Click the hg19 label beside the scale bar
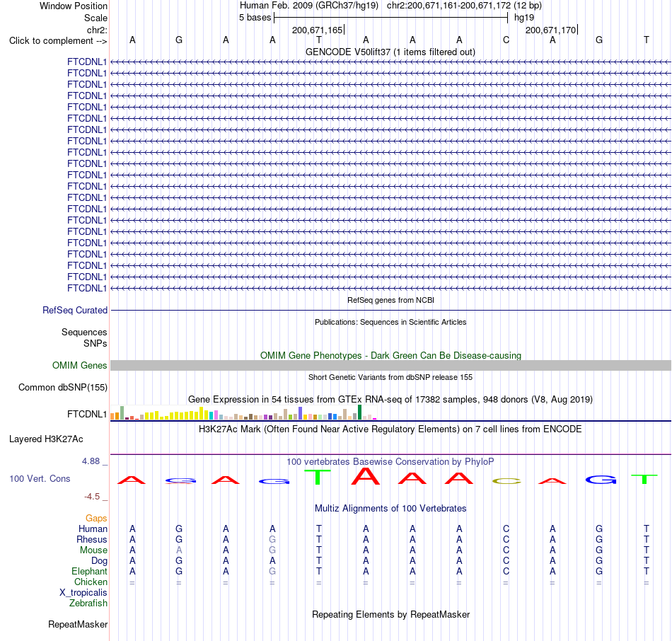Image resolution: width=672 pixels, height=641 pixels. tap(524, 18)
